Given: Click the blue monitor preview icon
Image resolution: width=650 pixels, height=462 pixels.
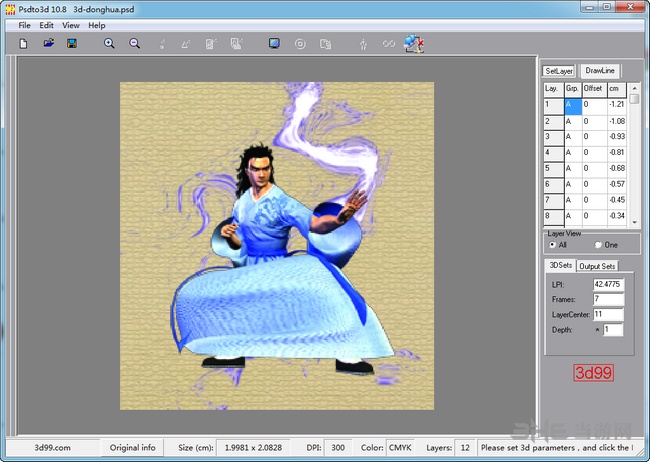Looking at the screenshot, I should pyautogui.click(x=274, y=43).
